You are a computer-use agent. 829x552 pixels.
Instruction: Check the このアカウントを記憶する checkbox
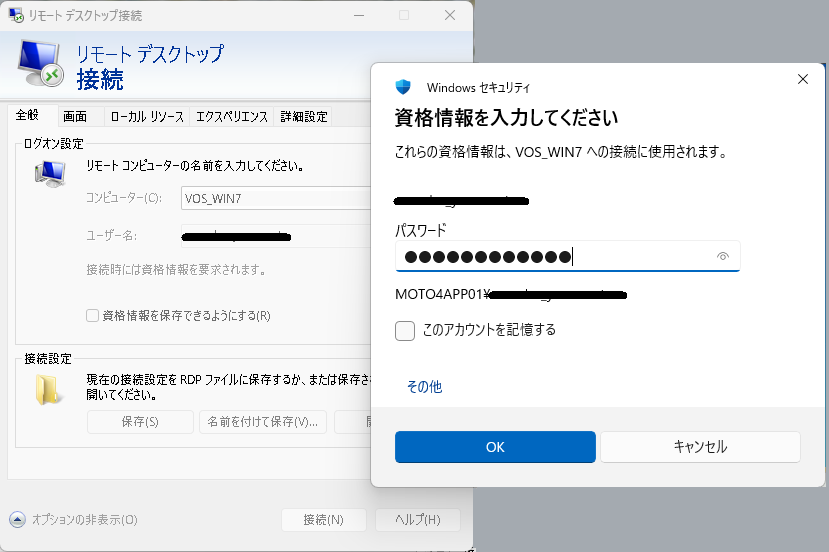click(x=405, y=330)
